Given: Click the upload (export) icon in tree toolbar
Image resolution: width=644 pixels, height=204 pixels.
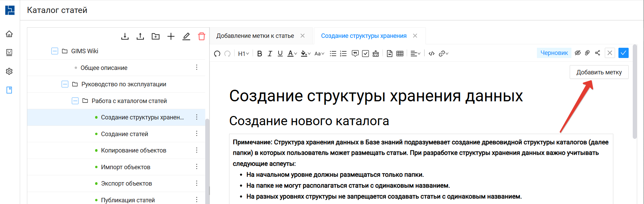Looking at the screenshot, I should pyautogui.click(x=140, y=36).
